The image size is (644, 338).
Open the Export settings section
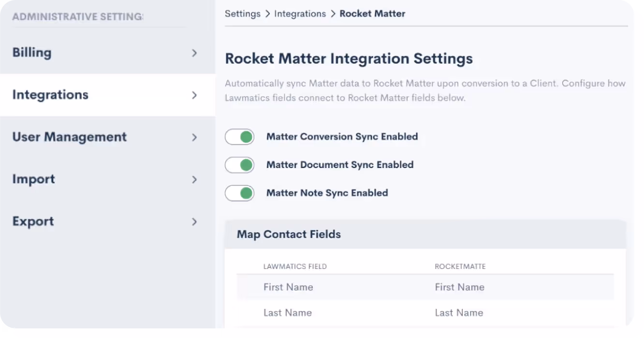click(x=33, y=221)
